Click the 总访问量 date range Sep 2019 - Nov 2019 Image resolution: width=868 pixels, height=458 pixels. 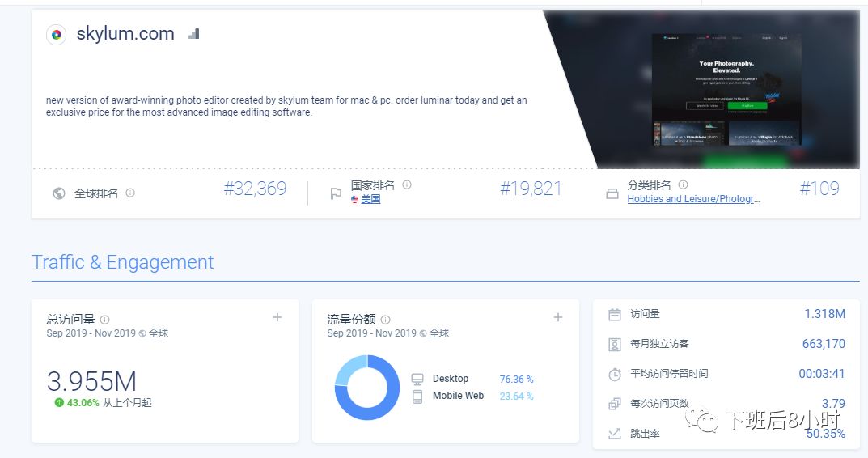tap(91, 333)
